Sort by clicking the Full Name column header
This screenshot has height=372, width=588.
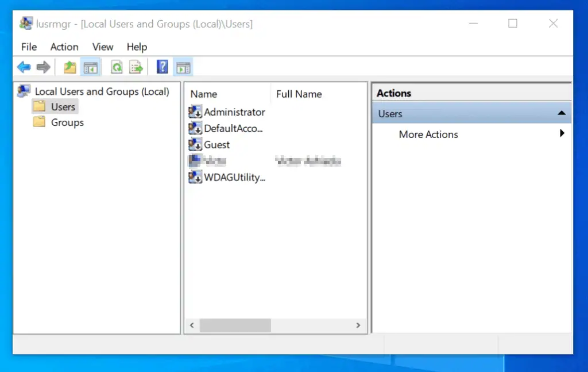[299, 94]
